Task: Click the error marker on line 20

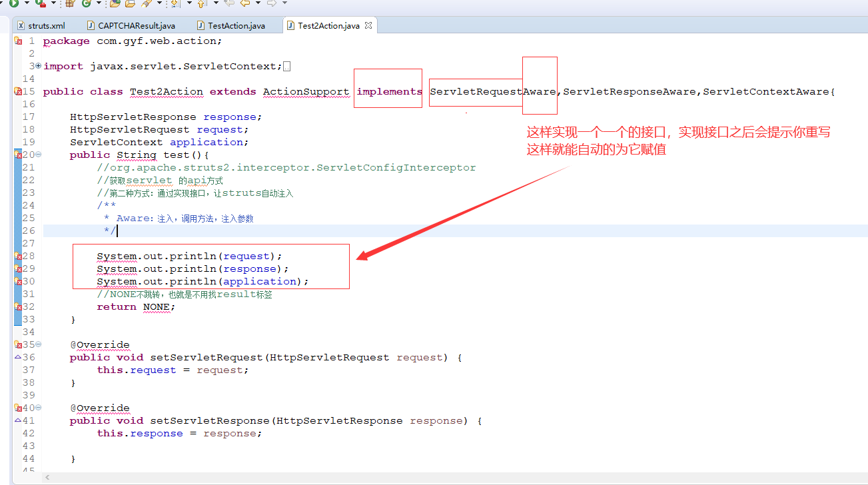Action: pyautogui.click(x=19, y=155)
